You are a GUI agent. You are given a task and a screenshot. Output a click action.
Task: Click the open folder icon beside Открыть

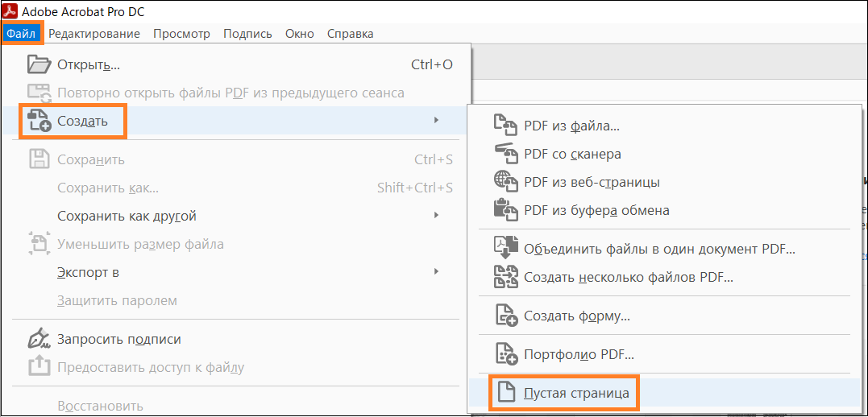(x=39, y=64)
